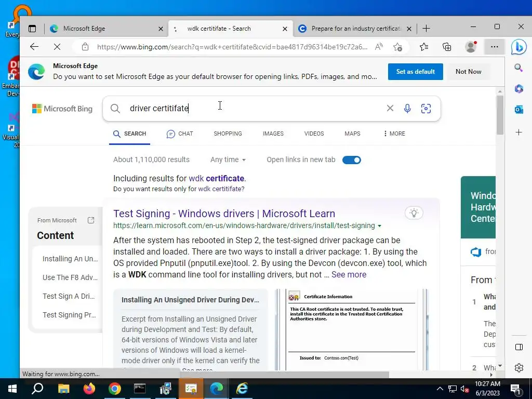This screenshot has height=399, width=532.
Task: Select Test Signing Pr... content item
Action: tap(69, 315)
